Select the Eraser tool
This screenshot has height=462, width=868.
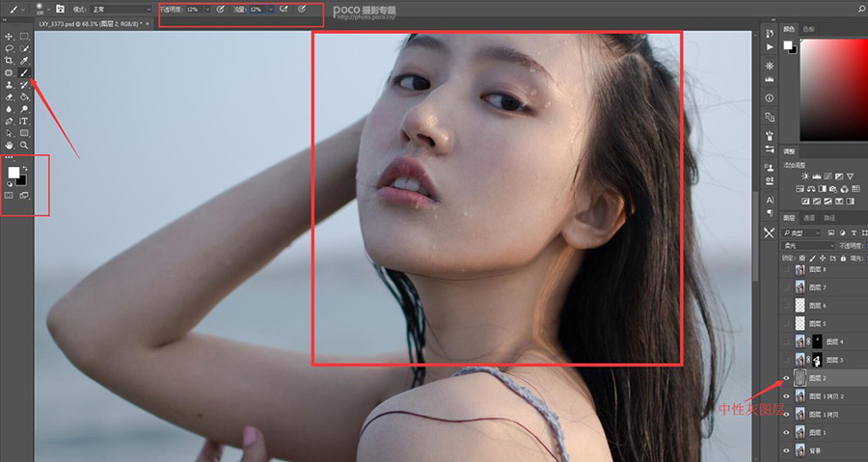coord(9,97)
